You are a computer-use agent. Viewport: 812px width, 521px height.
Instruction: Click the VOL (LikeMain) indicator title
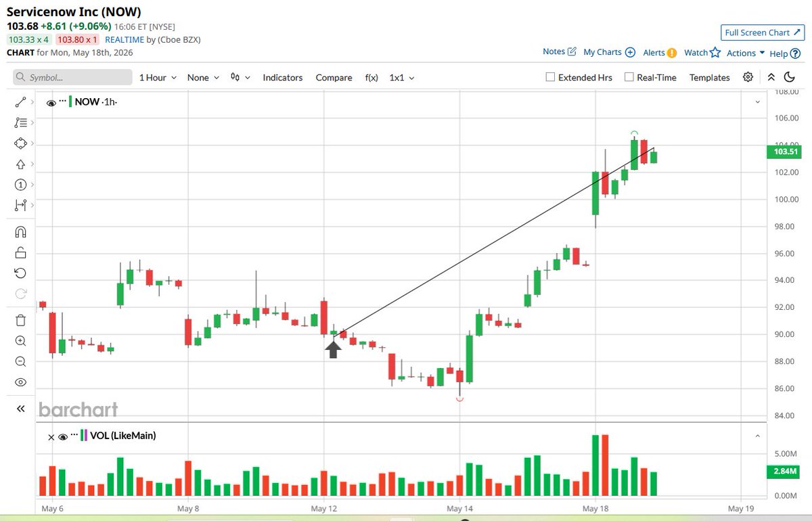(123, 435)
